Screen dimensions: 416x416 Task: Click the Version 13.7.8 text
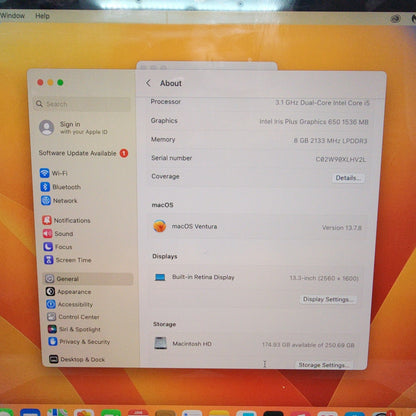(x=342, y=228)
